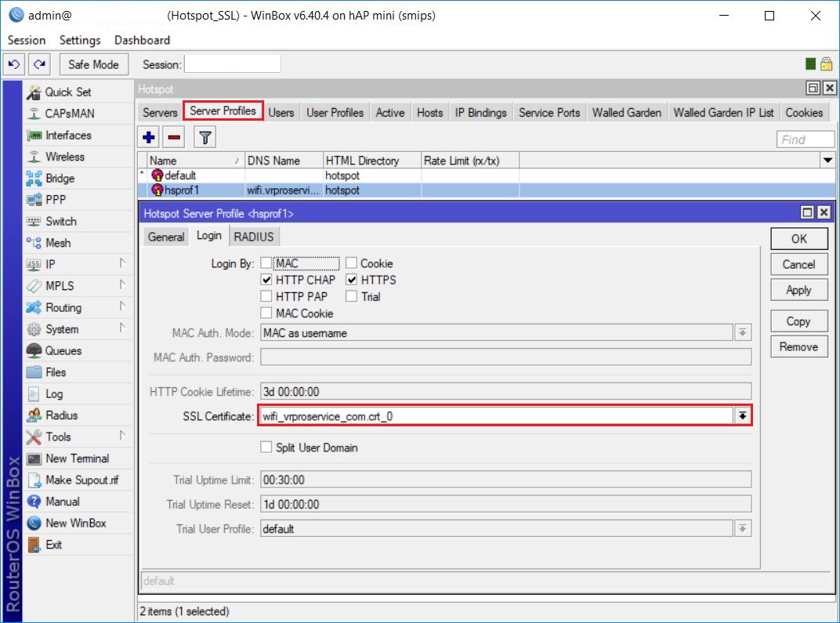Switch to the RADIUS tab

point(254,237)
